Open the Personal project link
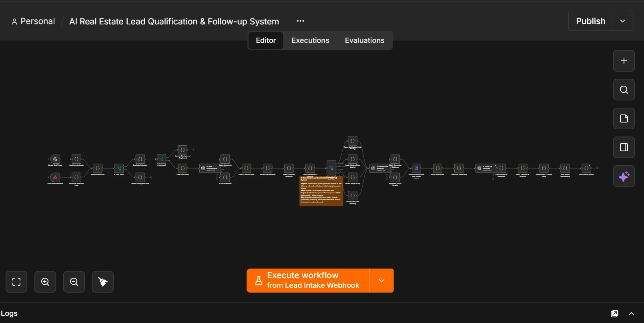The width and height of the screenshot is (644, 323). click(x=33, y=21)
